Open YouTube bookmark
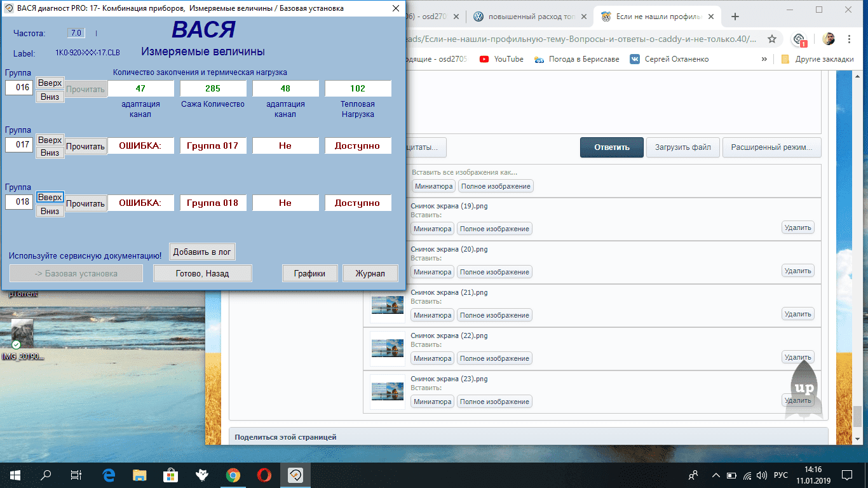868x488 pixels. pyautogui.click(x=501, y=59)
